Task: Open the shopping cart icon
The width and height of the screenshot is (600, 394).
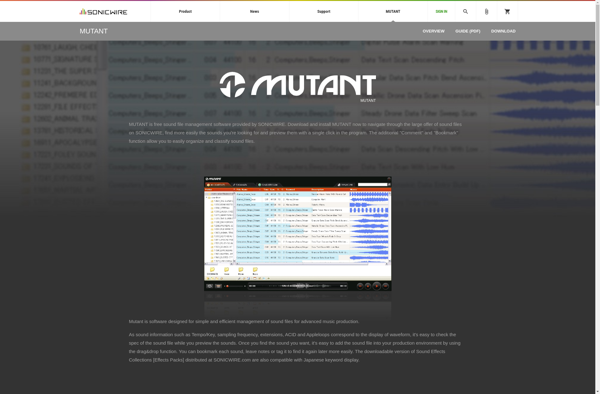Action: (x=507, y=11)
